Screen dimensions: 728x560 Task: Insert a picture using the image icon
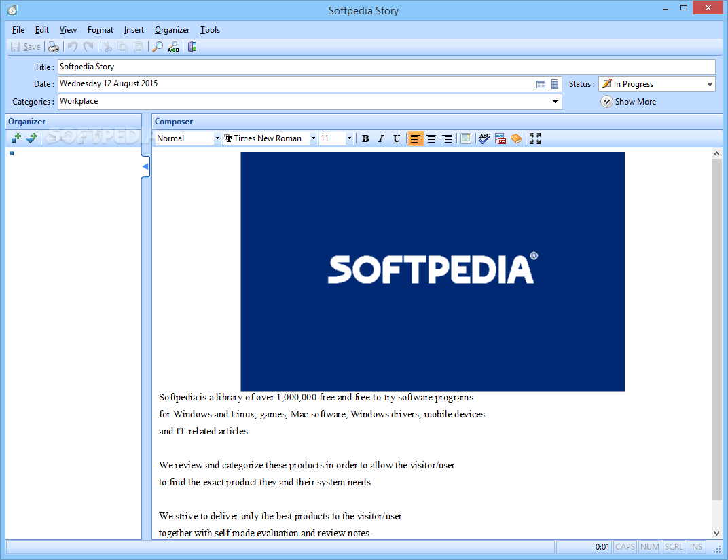pyautogui.click(x=466, y=138)
